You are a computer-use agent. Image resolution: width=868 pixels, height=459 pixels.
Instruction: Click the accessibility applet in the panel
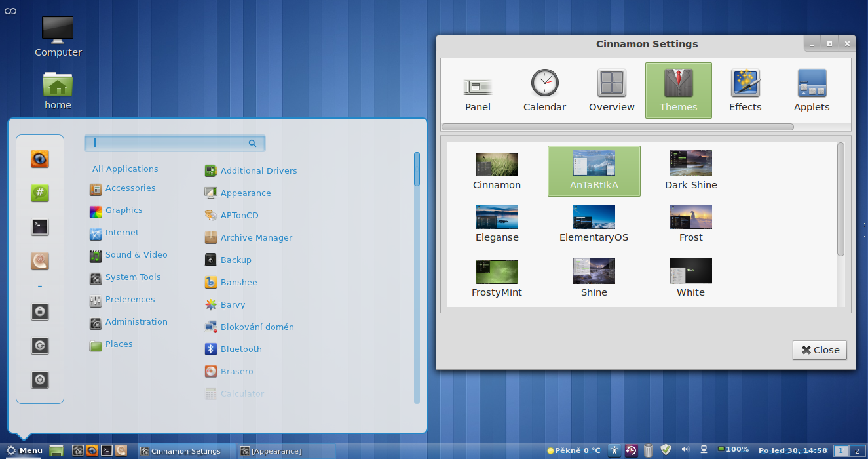click(x=614, y=450)
